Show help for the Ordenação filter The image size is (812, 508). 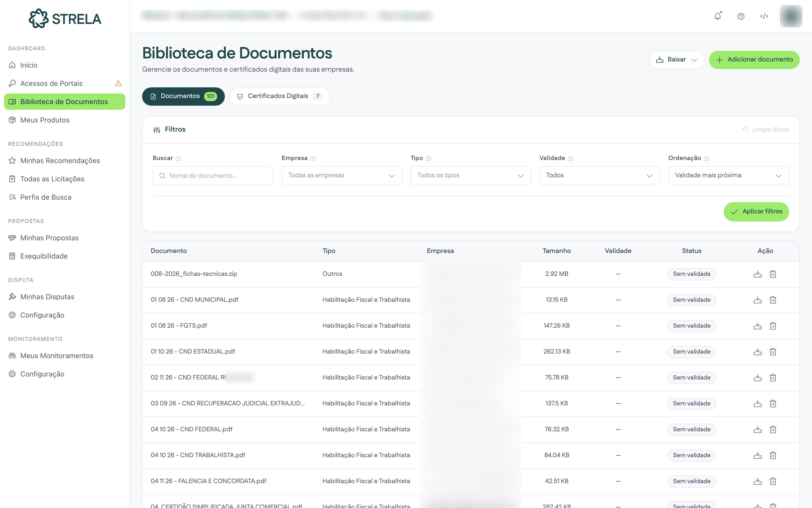[706, 158]
